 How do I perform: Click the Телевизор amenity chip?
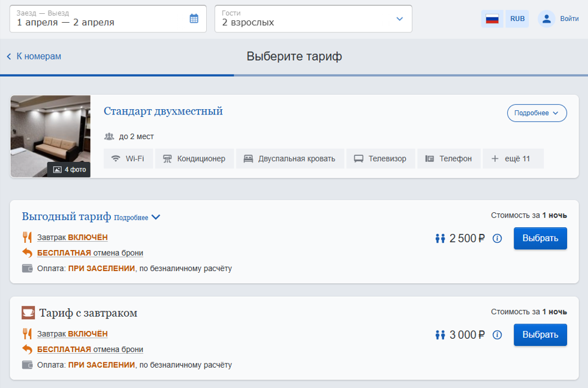tap(380, 159)
